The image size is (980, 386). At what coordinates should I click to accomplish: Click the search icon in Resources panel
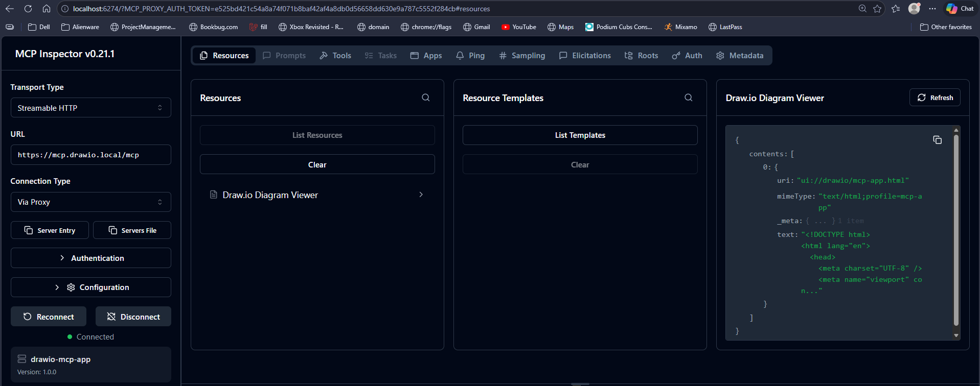pyautogui.click(x=425, y=98)
